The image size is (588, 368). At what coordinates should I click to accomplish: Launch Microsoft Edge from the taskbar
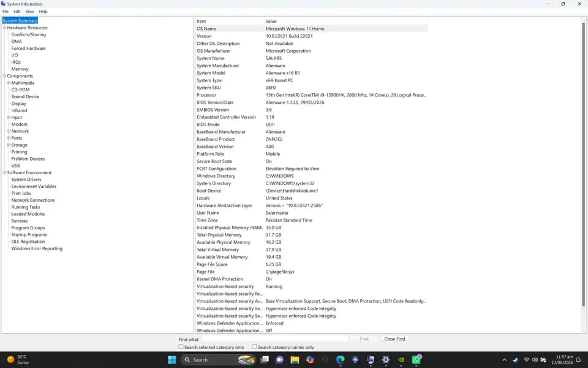340,360
